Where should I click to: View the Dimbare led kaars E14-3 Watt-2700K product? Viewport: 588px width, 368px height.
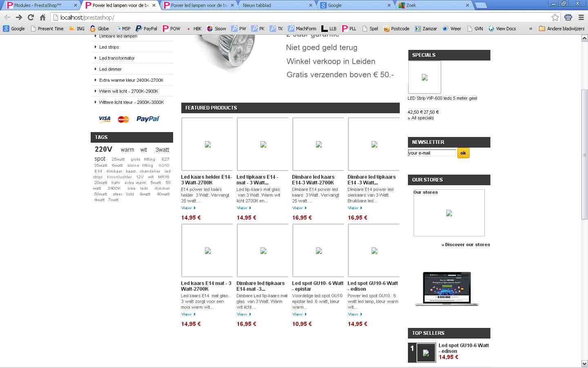(299, 208)
